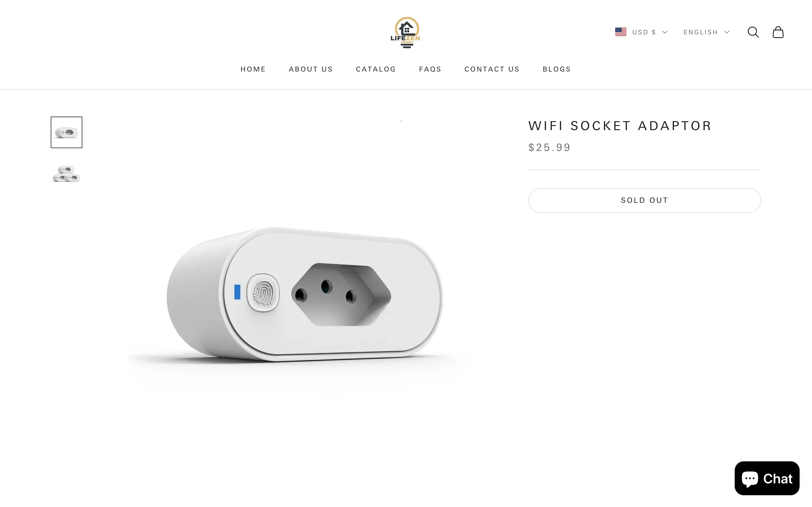Open the Blogs link
Image resolution: width=812 pixels, height=507 pixels.
coord(557,69)
